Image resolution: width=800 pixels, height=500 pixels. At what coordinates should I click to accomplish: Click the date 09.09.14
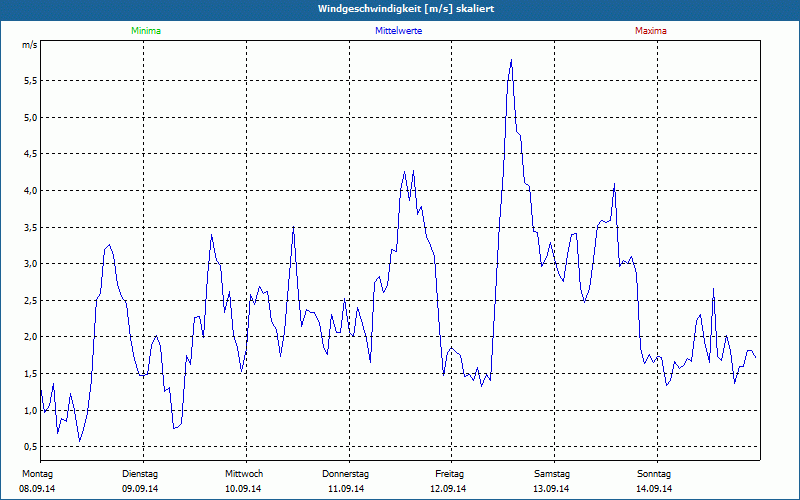click(140, 489)
